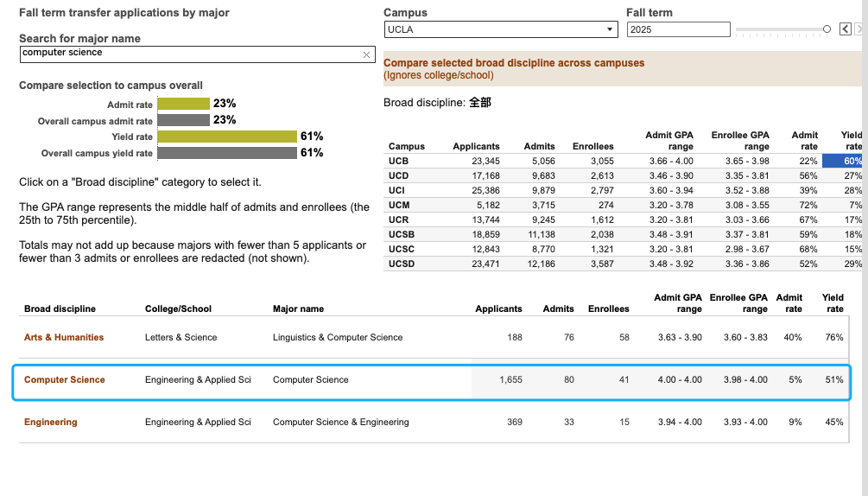Viewport: 868px width, 496px height.
Task: Select the Arts & Humanities broad discipline
Action: coord(64,337)
